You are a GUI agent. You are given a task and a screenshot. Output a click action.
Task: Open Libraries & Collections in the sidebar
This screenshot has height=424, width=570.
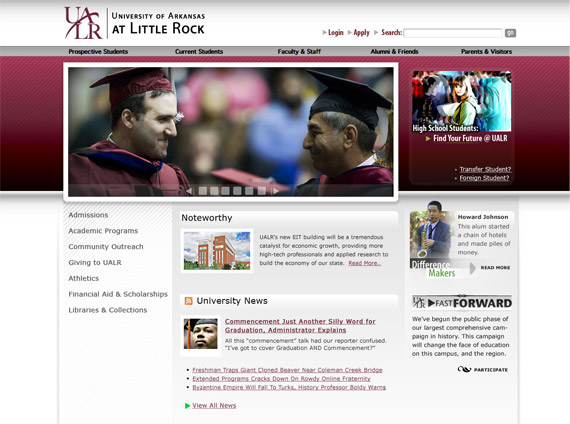108,310
